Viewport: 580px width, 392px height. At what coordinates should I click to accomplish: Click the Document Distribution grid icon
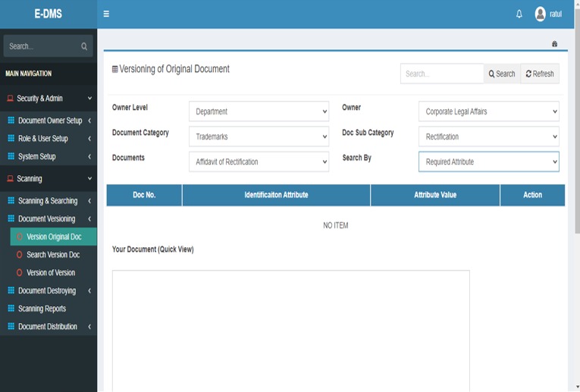(11, 326)
